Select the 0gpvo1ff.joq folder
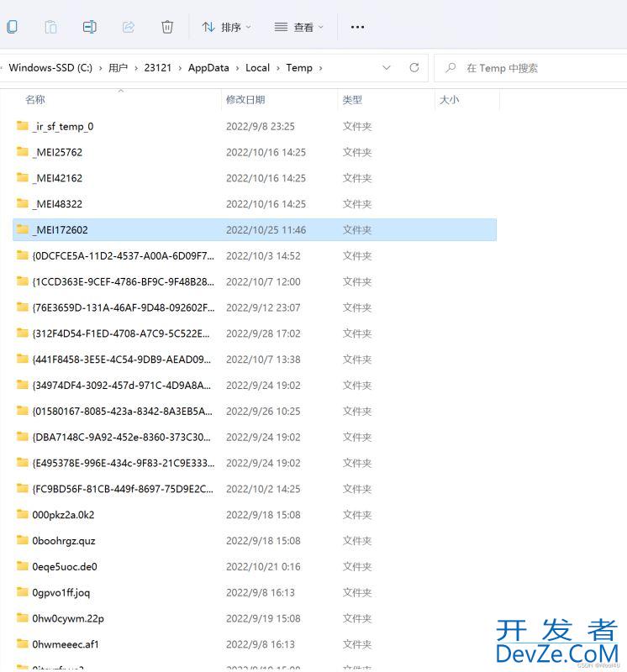This screenshot has height=672, width=627. coord(255,592)
